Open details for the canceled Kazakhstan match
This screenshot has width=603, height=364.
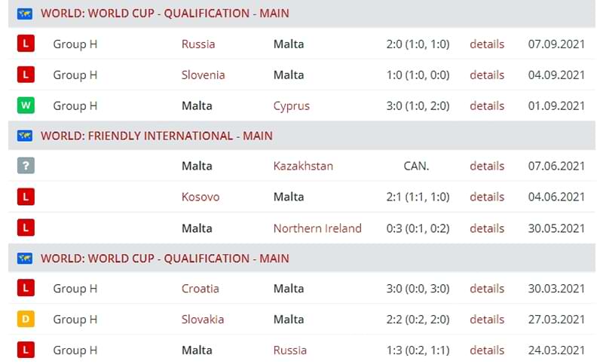pos(487,166)
